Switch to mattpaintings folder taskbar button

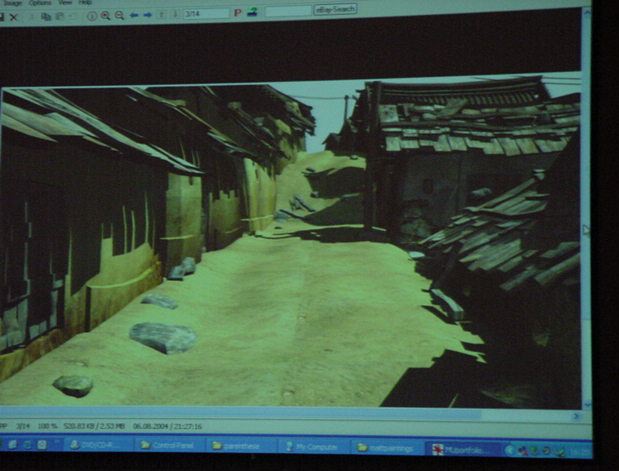[387, 448]
